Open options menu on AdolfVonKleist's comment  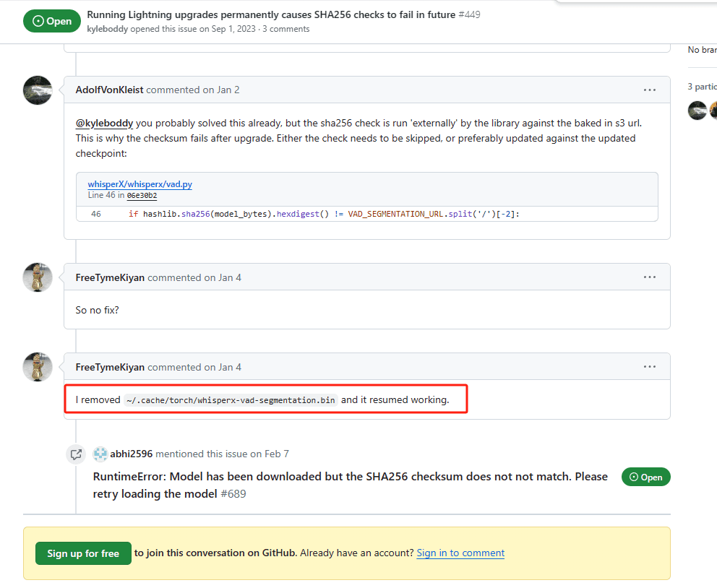point(649,90)
